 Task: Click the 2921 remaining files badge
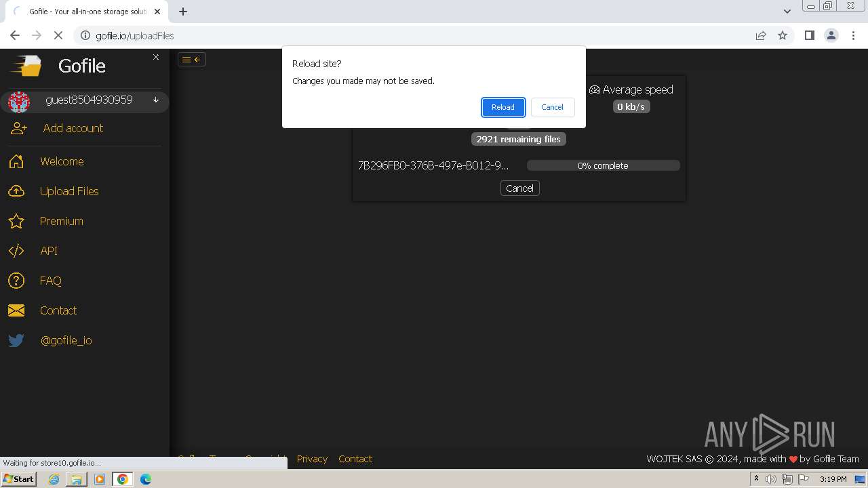[x=519, y=139]
